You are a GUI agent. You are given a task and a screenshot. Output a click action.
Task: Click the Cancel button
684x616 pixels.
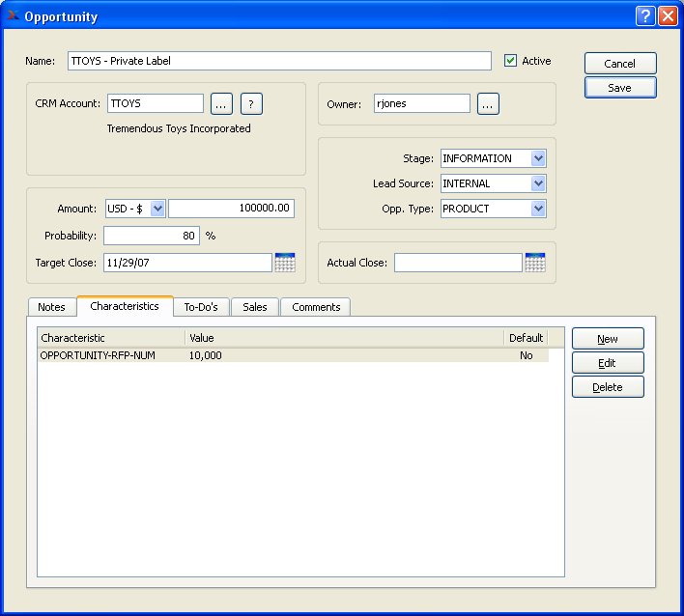(620, 64)
